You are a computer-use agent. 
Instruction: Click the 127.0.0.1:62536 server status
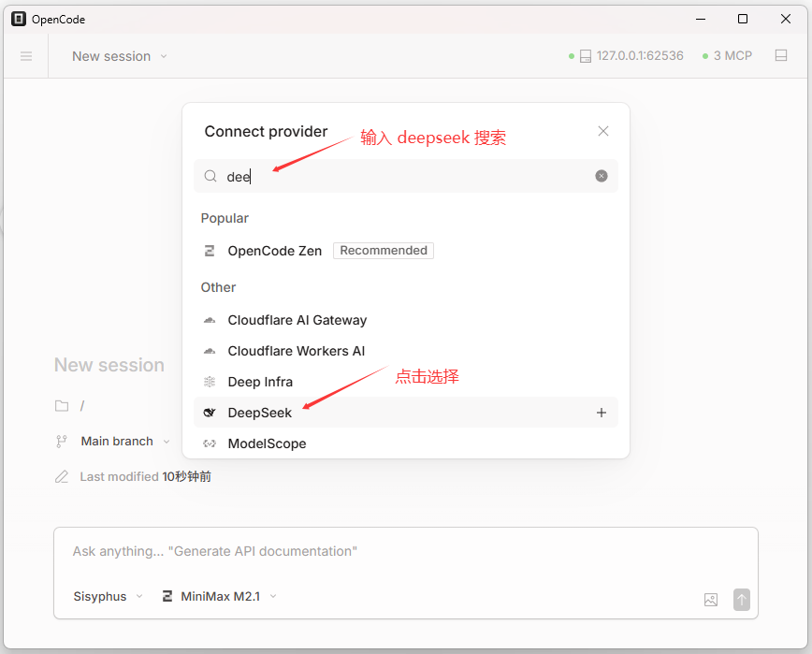coord(631,56)
